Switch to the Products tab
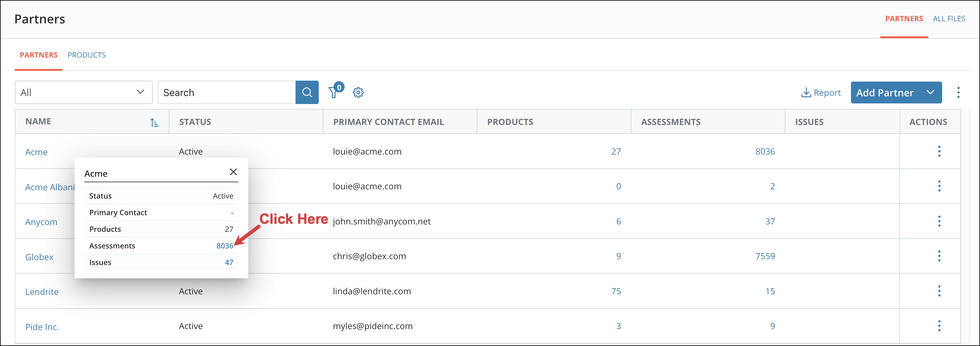This screenshot has width=980, height=346. pyautogui.click(x=87, y=55)
